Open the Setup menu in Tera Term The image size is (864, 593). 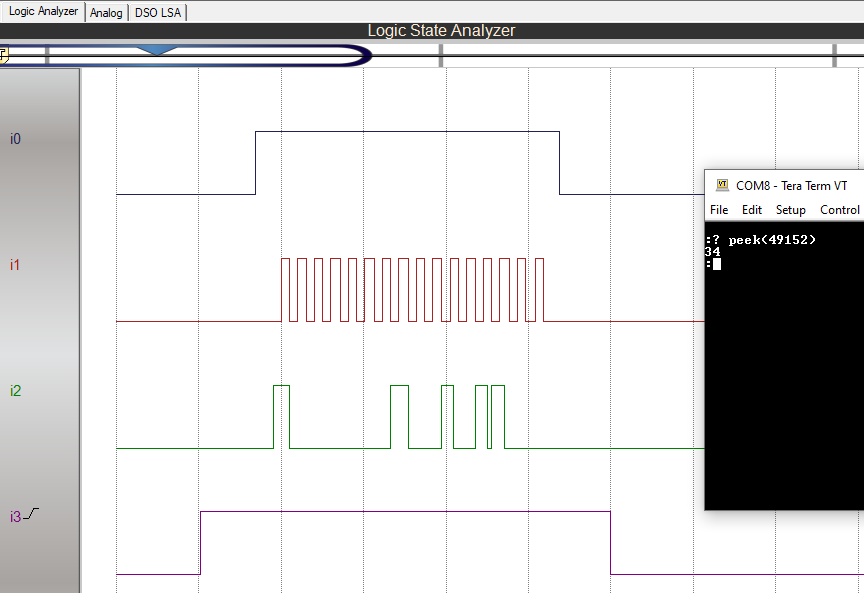click(790, 210)
